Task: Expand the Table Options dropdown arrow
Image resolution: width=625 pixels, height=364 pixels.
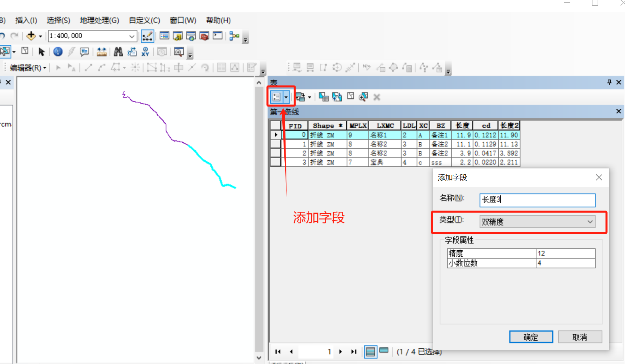Action: coord(286,97)
